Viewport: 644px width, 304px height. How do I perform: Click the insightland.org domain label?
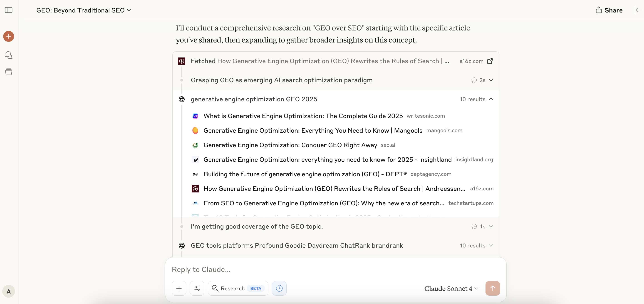point(474,159)
